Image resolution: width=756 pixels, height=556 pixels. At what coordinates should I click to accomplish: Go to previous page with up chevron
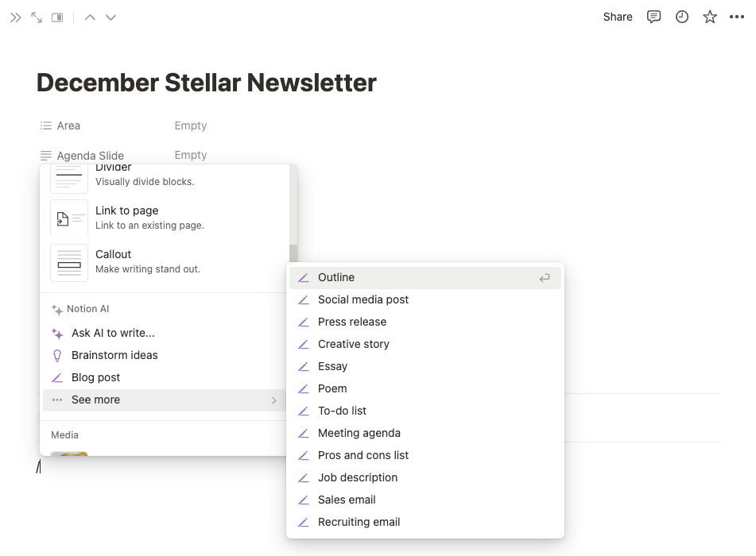coord(90,17)
